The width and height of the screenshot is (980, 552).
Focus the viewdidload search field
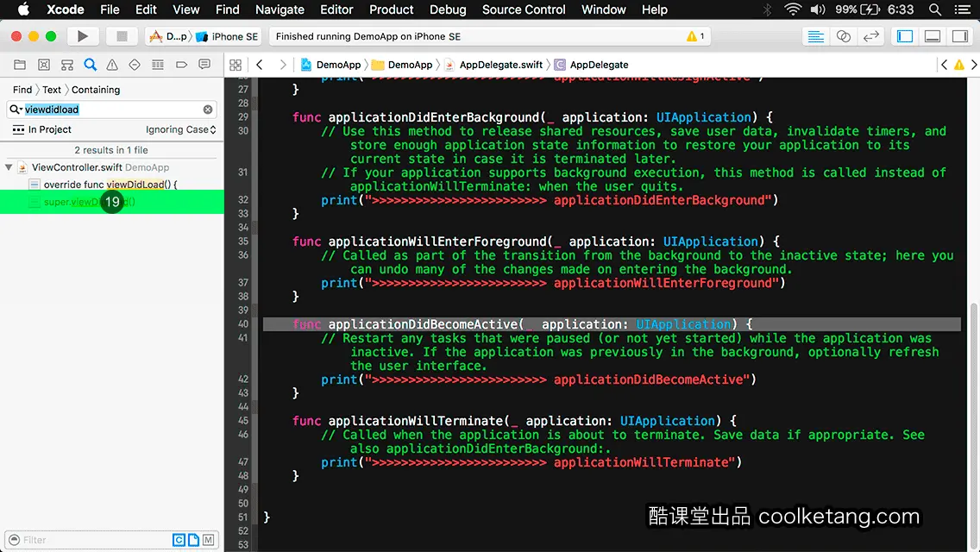pos(112,110)
